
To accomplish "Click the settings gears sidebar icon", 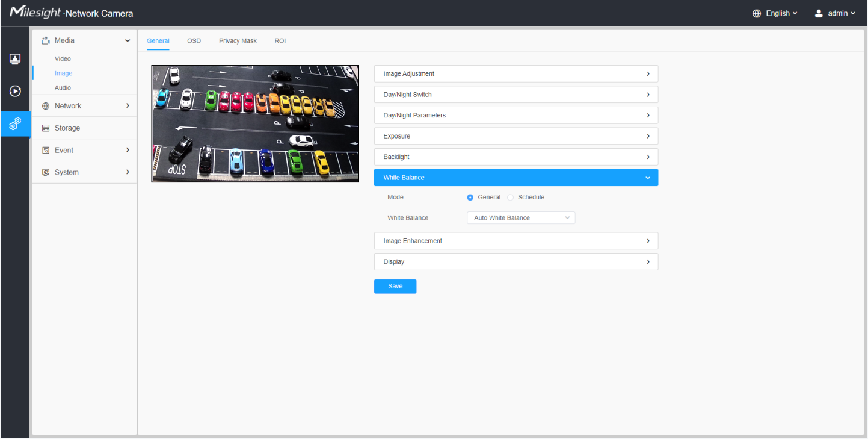I will click(15, 124).
